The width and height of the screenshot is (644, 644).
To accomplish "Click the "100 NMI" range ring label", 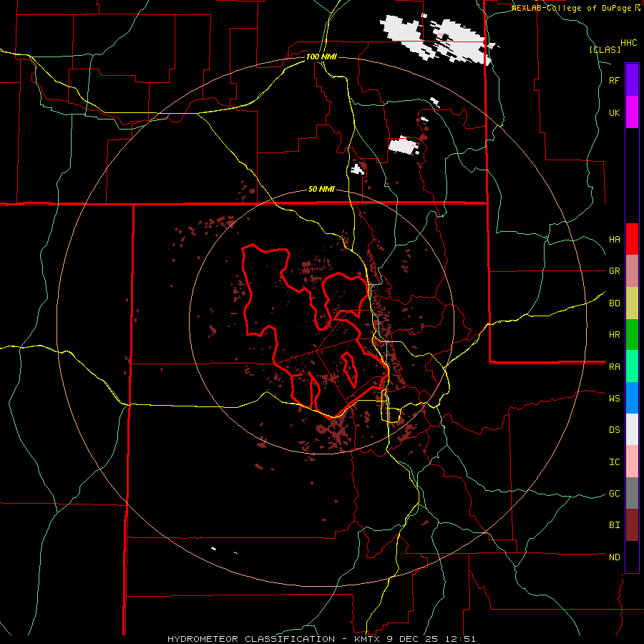I will [321, 57].
